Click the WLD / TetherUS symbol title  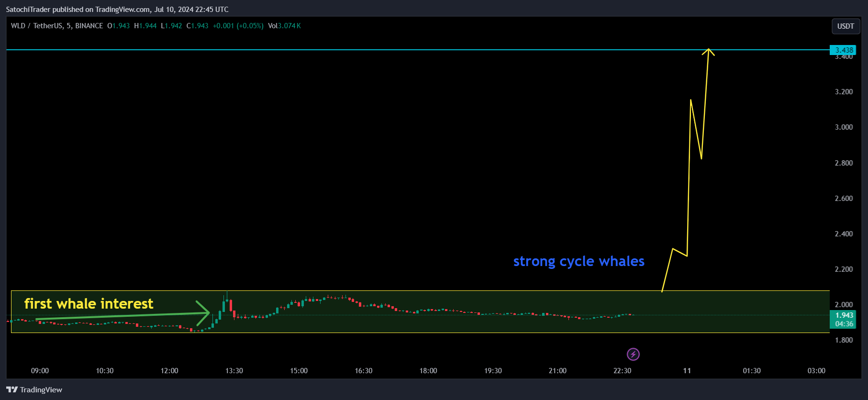tap(57, 26)
